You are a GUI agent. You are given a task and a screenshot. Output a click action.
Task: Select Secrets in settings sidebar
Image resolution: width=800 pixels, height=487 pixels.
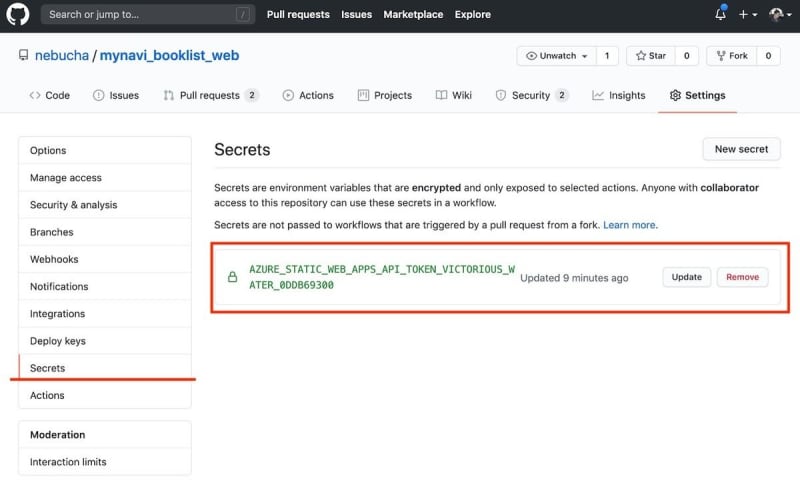[105, 368]
